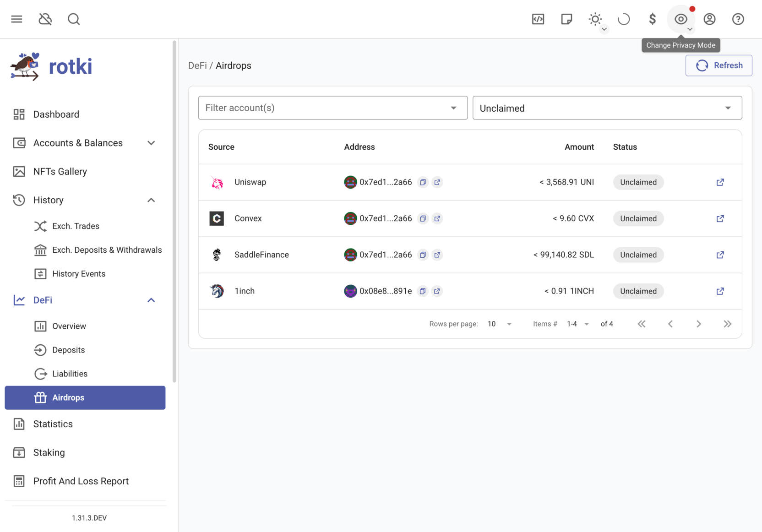Image resolution: width=762 pixels, height=532 pixels.
Task: Open History Events page
Action: (x=85, y=274)
